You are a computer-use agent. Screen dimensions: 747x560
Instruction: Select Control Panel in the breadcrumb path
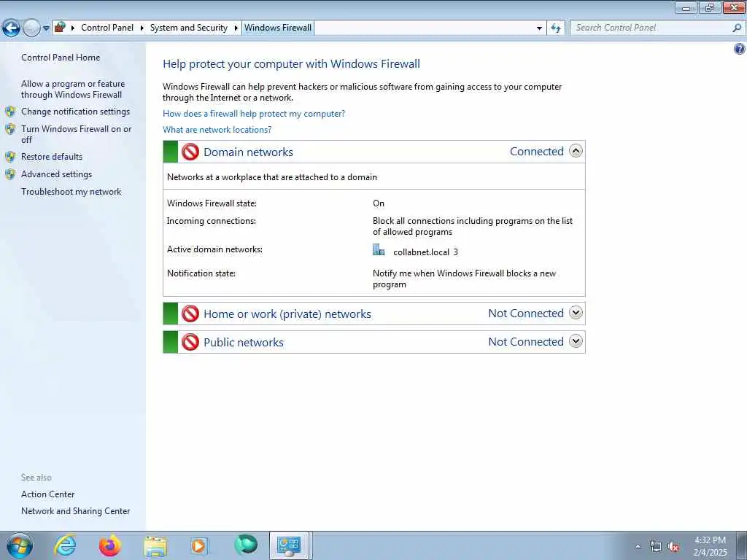tap(107, 28)
